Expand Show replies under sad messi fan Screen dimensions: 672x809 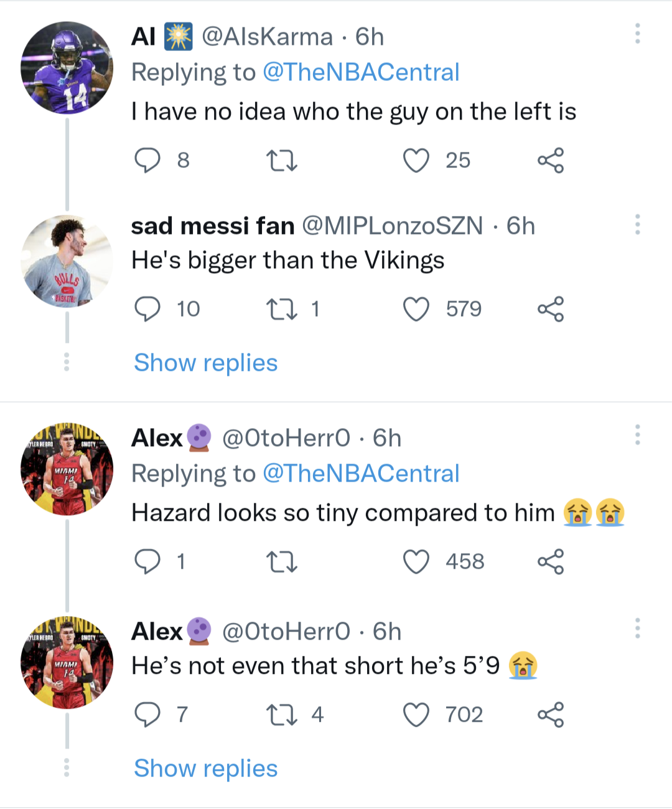click(x=206, y=363)
